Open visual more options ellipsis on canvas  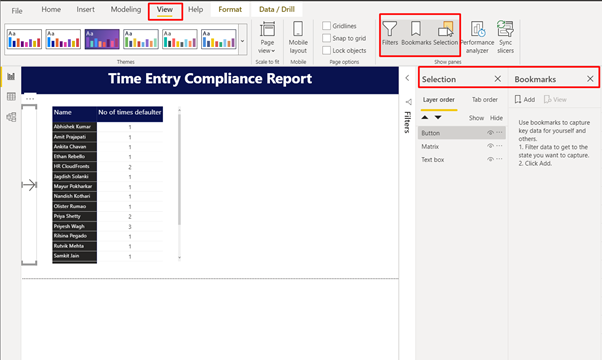point(30,99)
